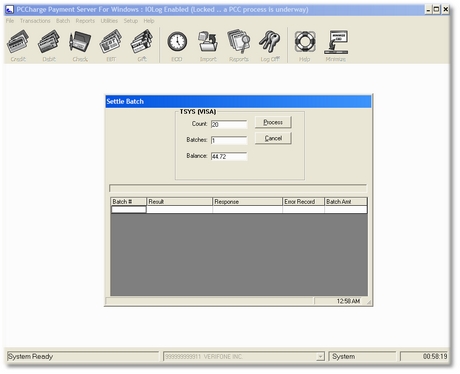Open the Credit transaction tool
This screenshot has height=374, width=460.
tap(18, 45)
